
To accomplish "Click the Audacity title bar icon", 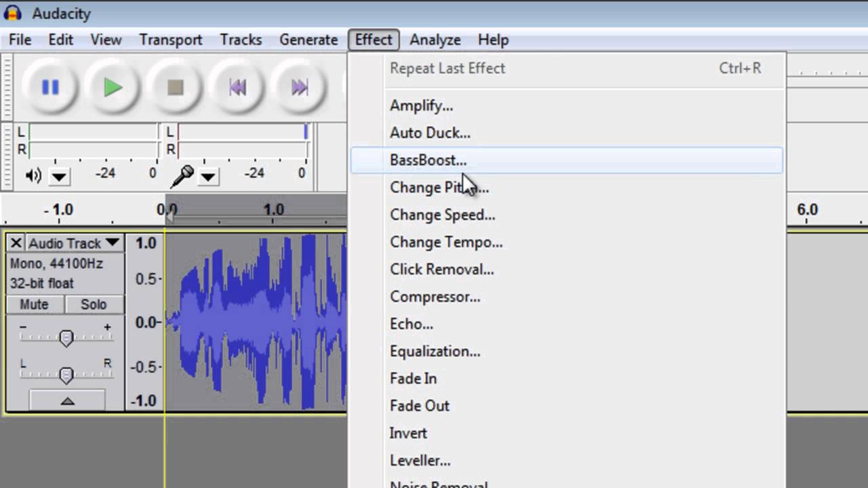I will (12, 13).
